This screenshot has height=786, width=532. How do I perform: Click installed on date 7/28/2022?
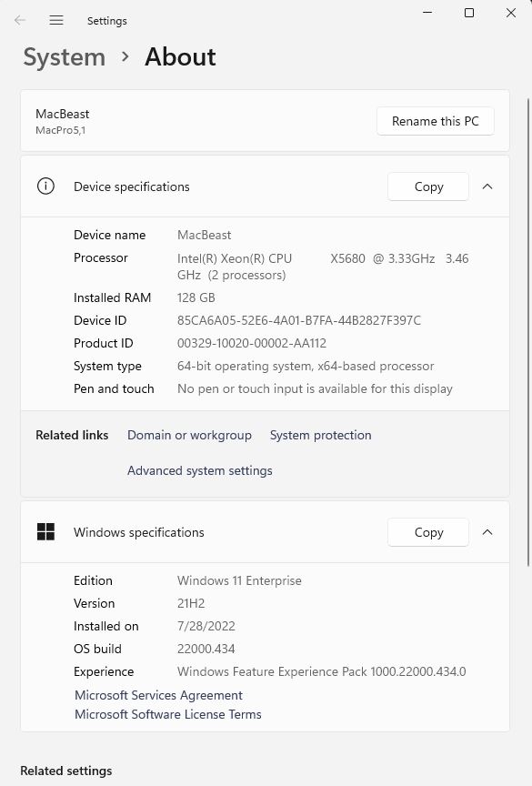coord(206,626)
